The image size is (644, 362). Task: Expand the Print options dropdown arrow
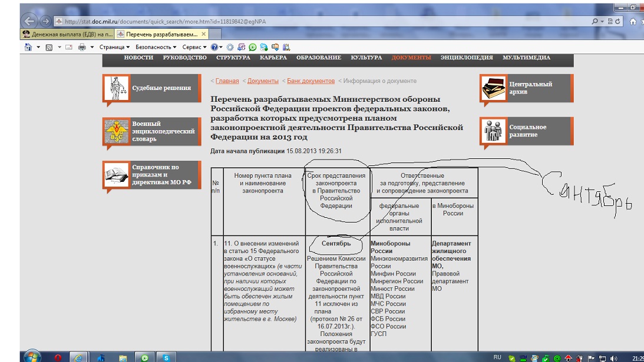coord(92,47)
